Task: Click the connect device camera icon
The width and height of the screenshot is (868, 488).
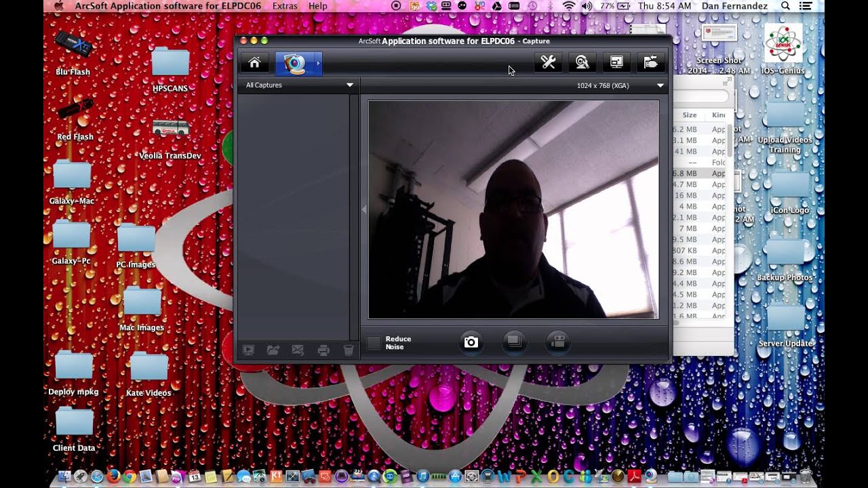Action: click(x=650, y=63)
